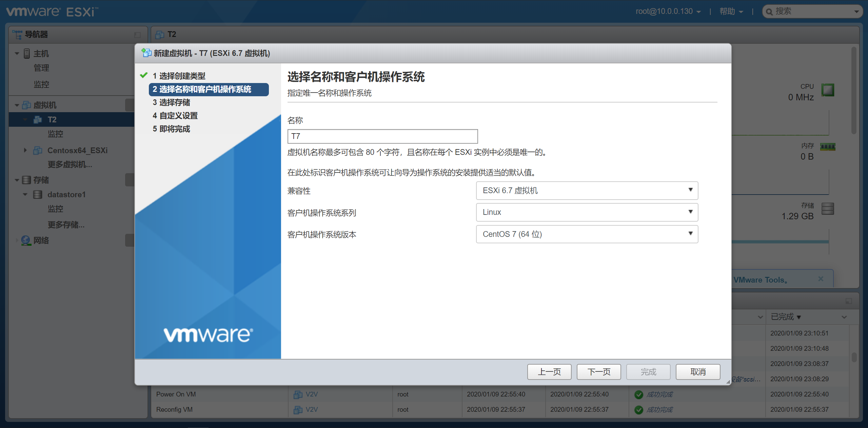The width and height of the screenshot is (868, 428).
Task: Click the success status icon for Reconfig VM
Action: coord(639,410)
